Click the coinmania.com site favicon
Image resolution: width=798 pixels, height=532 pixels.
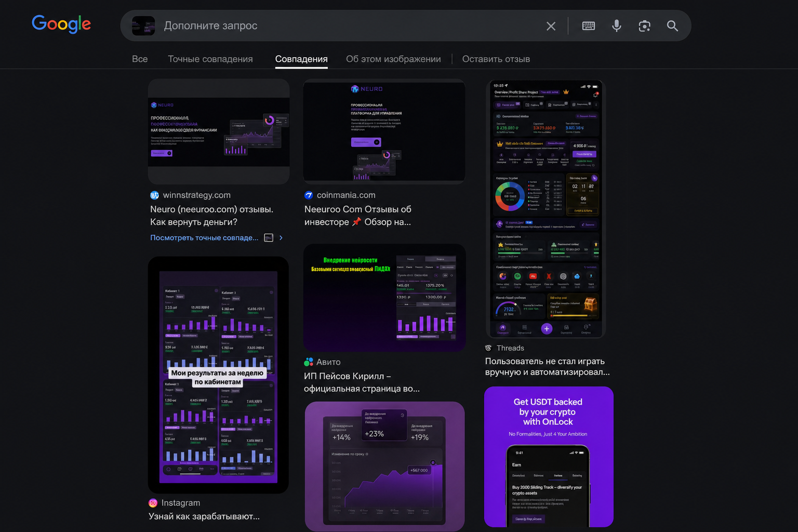pyautogui.click(x=309, y=195)
